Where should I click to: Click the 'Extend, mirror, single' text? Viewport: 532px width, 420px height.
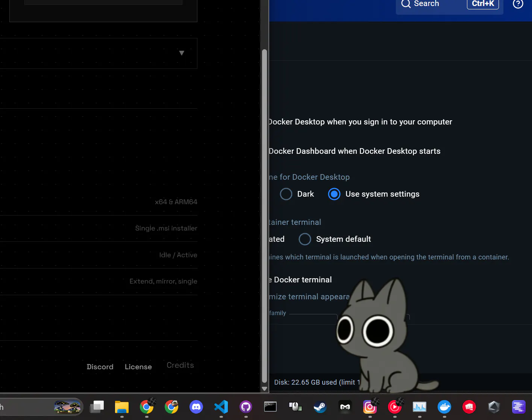pyautogui.click(x=163, y=281)
